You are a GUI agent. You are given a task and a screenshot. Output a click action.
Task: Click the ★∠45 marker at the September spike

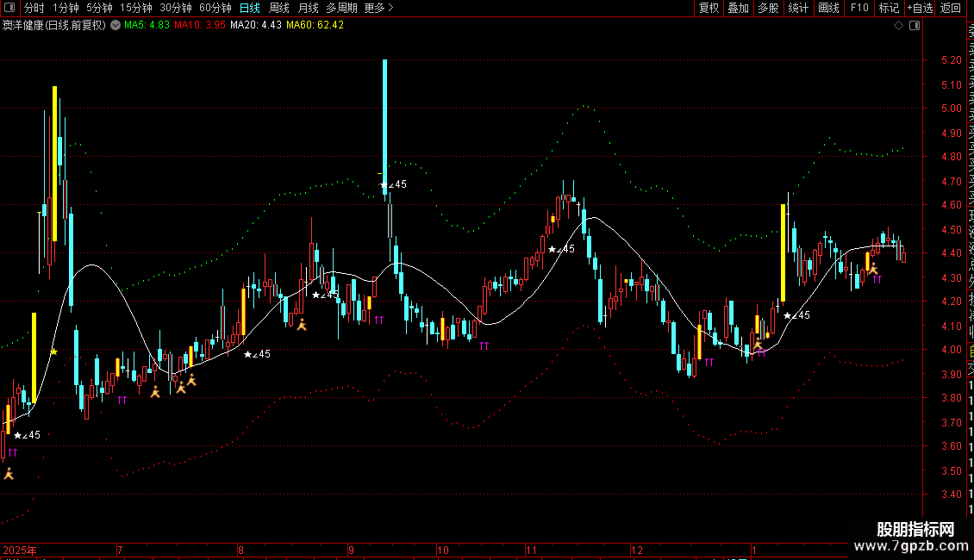(x=393, y=184)
